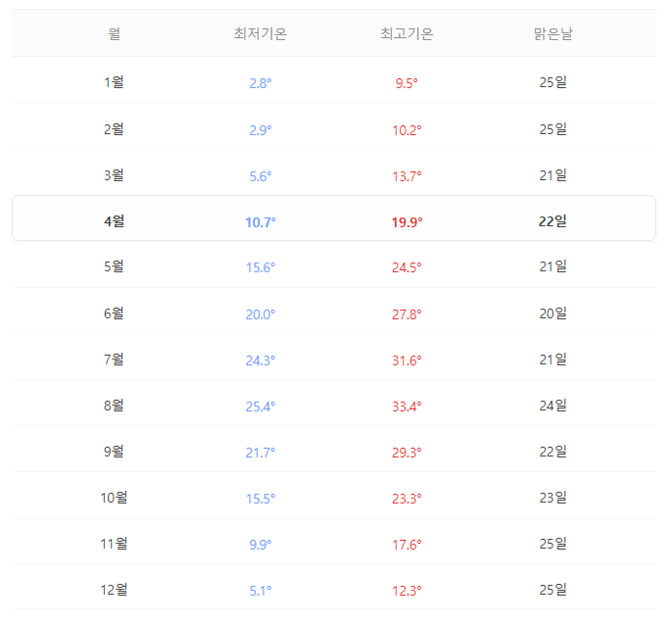Image resolution: width=672 pixels, height=624 pixels.
Task: Click the 5월 high temperature 24.5°
Action: [x=407, y=267]
